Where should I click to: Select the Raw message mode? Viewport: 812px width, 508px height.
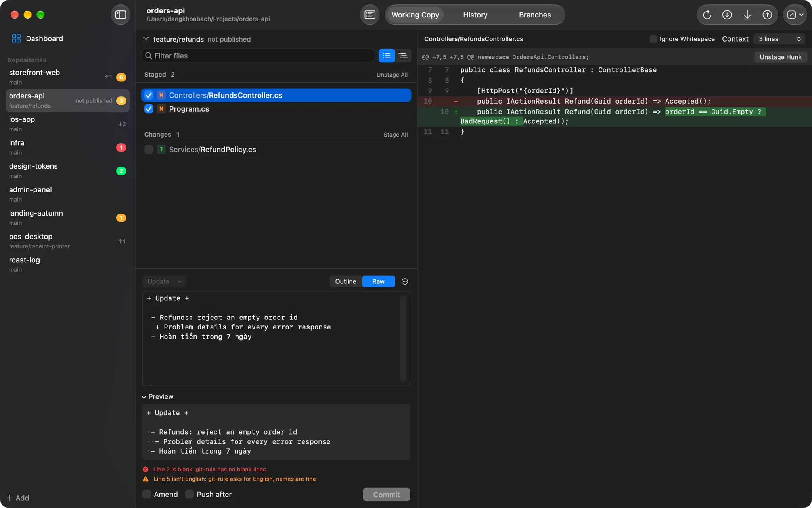click(378, 281)
